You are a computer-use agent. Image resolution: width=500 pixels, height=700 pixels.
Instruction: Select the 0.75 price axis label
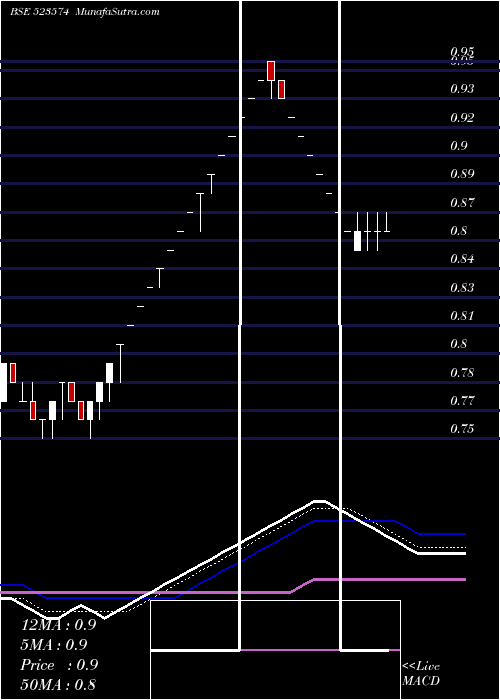coord(462,429)
